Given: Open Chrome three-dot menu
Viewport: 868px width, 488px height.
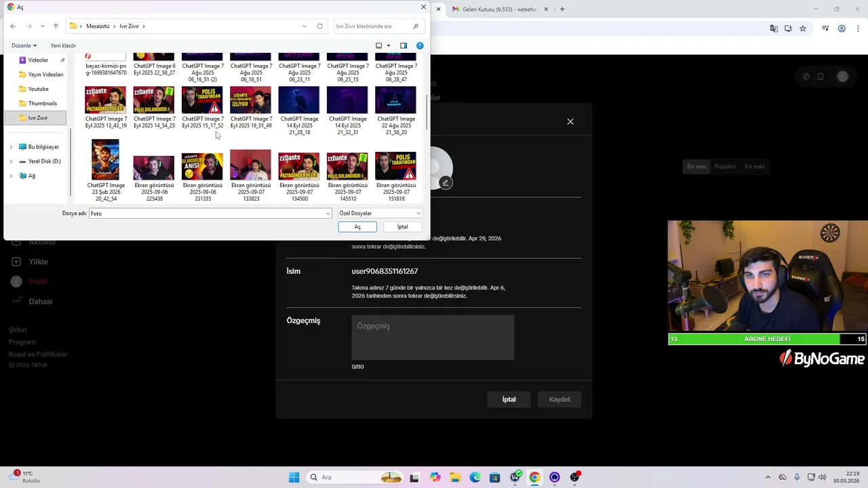Looking at the screenshot, I should [x=857, y=28].
